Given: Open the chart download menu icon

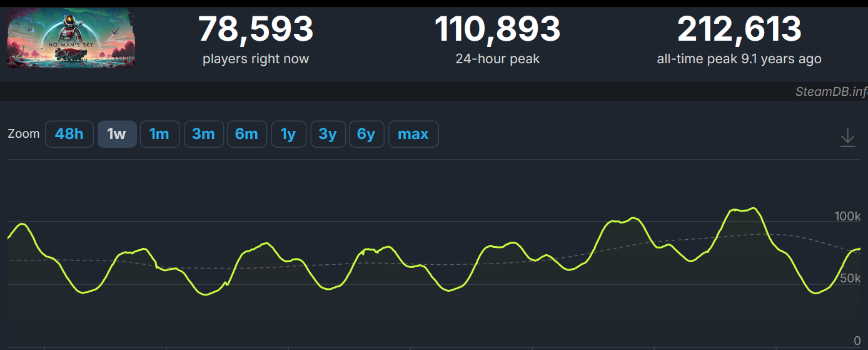Looking at the screenshot, I should pyautogui.click(x=847, y=137).
